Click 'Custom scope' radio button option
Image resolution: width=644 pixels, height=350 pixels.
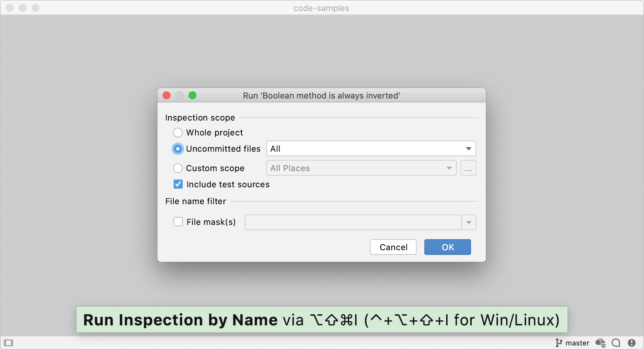point(178,168)
